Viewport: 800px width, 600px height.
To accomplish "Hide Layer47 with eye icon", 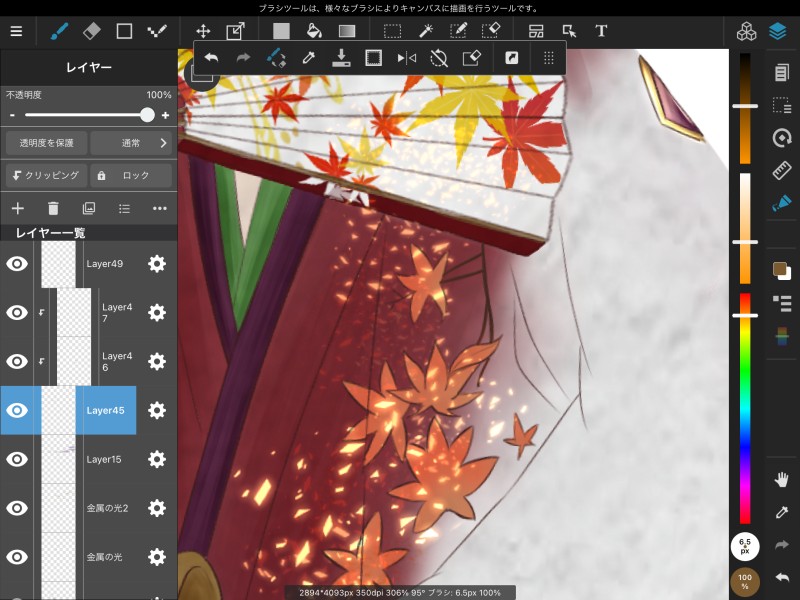I will (x=17, y=312).
